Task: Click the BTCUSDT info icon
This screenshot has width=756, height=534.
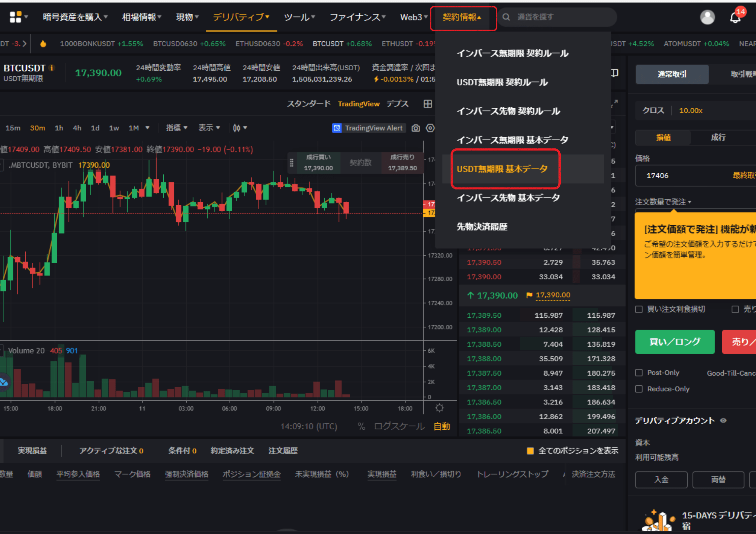Action: 52,68
